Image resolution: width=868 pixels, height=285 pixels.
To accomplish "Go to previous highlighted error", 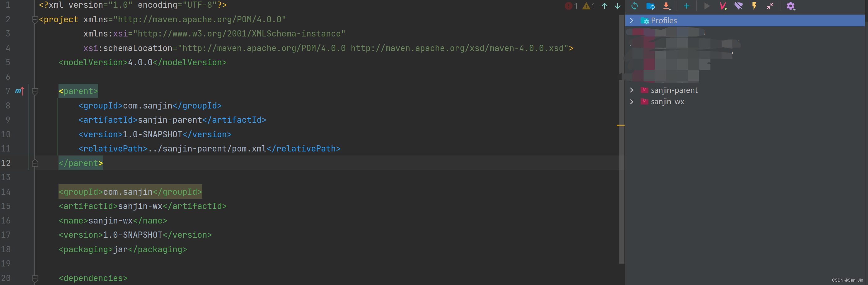I will [605, 6].
